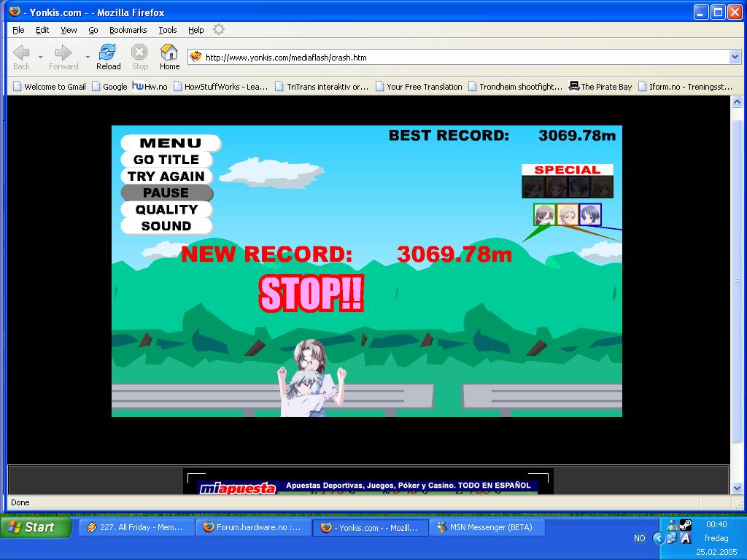The image size is (747, 560).
Task: Click the letter A tray icon
Action: pyautogui.click(x=686, y=538)
